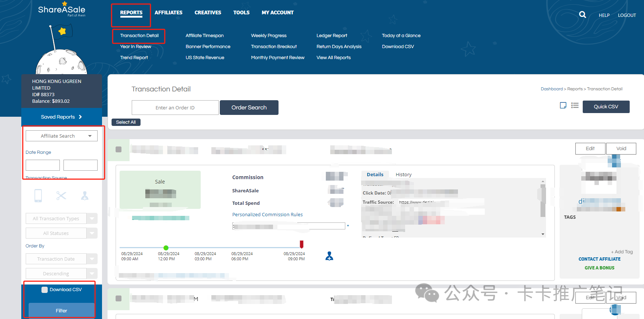The height and width of the screenshot is (319, 644).
Task: Select the person-plus transaction source icon in sidebar
Action: (x=85, y=196)
